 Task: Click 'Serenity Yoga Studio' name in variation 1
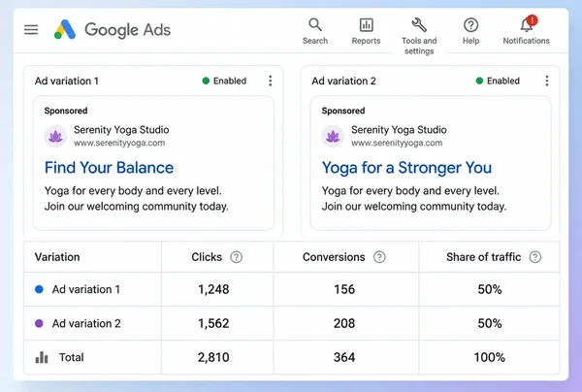[121, 130]
